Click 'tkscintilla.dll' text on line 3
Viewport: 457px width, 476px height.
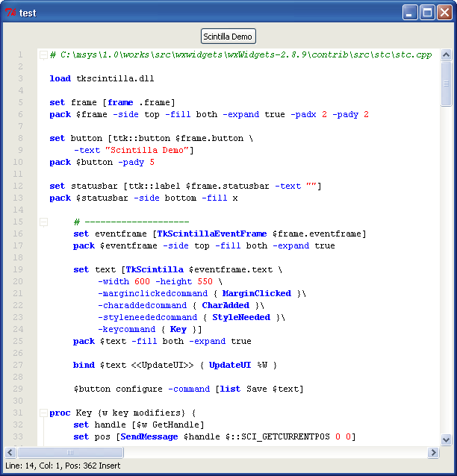click(115, 78)
